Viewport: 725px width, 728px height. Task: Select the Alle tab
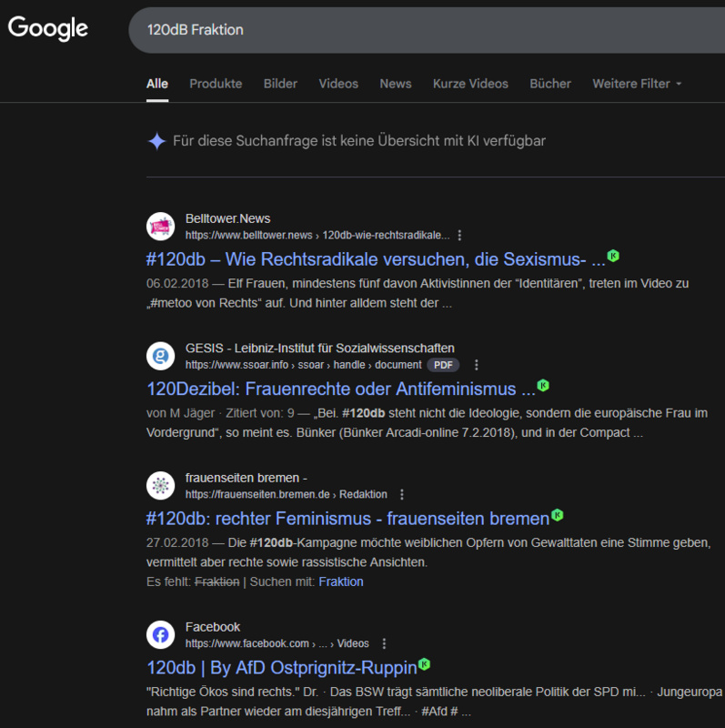[x=157, y=84]
